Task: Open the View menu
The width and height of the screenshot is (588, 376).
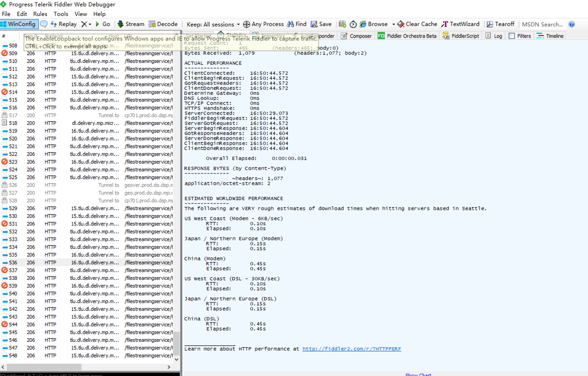Action: (x=81, y=14)
